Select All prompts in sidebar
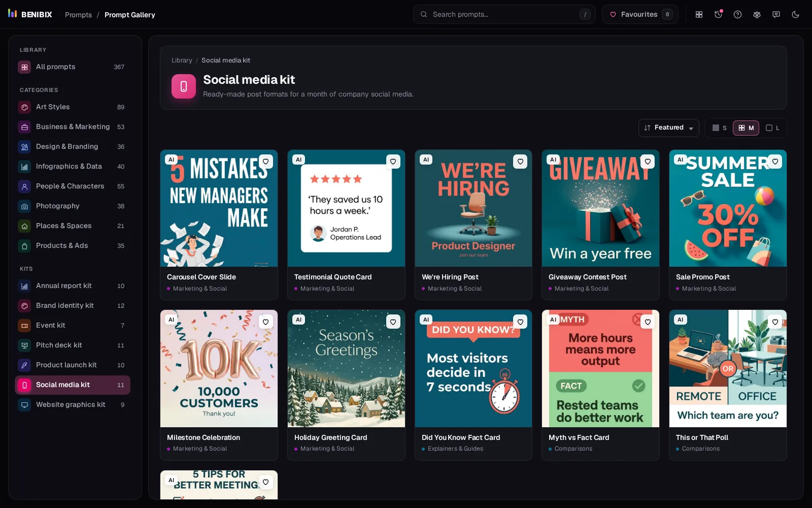The height and width of the screenshot is (508, 812). coord(73,67)
